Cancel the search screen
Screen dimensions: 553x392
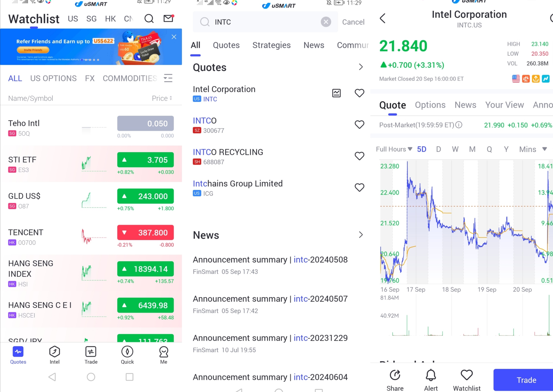tap(353, 22)
